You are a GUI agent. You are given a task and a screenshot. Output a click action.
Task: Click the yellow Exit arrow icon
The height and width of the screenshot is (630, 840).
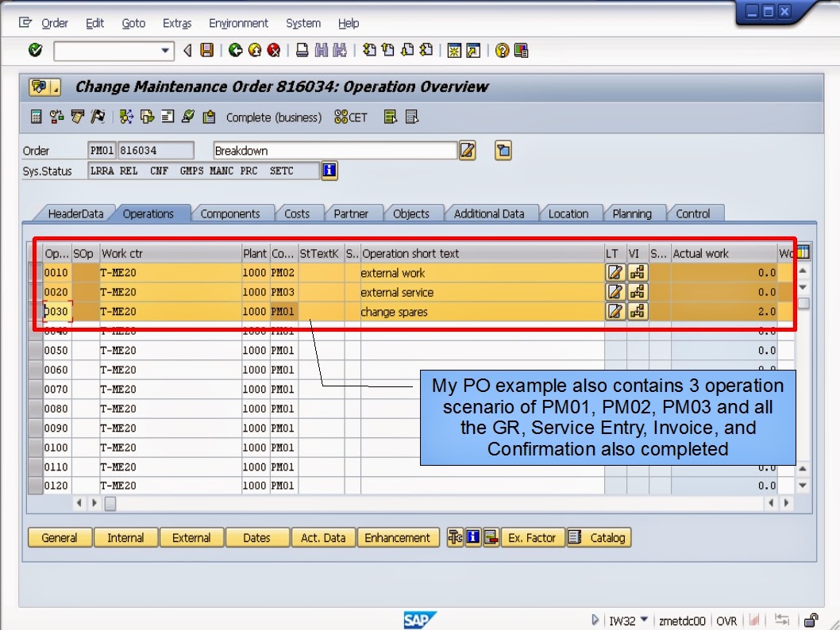click(255, 50)
